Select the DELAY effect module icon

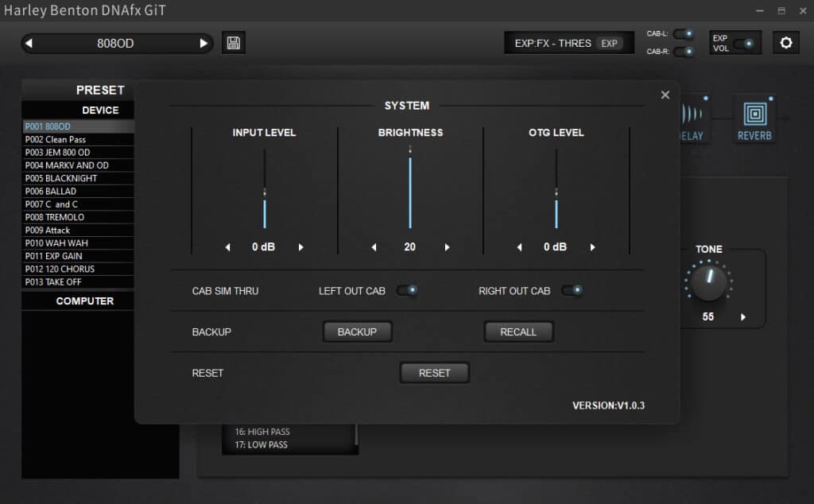(x=693, y=119)
